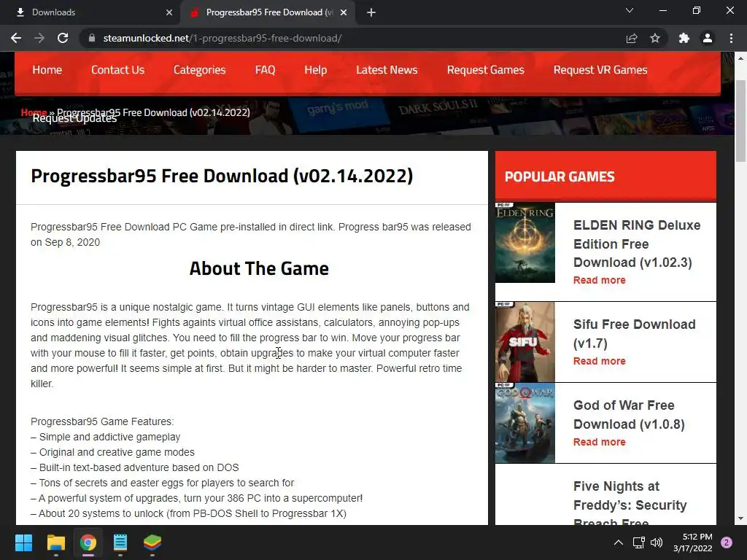This screenshot has width=747, height=560.
Task: Click the site lock icon
Action: [x=92, y=38]
